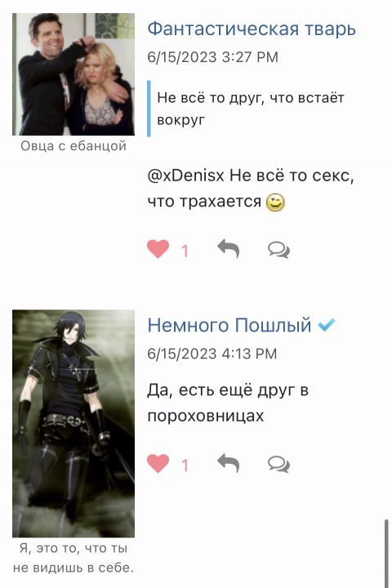
Task: Open Фантастическая тварь user profile
Action: tap(252, 29)
